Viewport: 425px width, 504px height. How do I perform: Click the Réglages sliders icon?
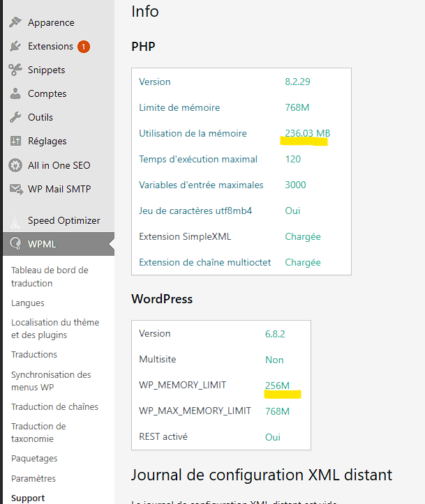click(15, 141)
